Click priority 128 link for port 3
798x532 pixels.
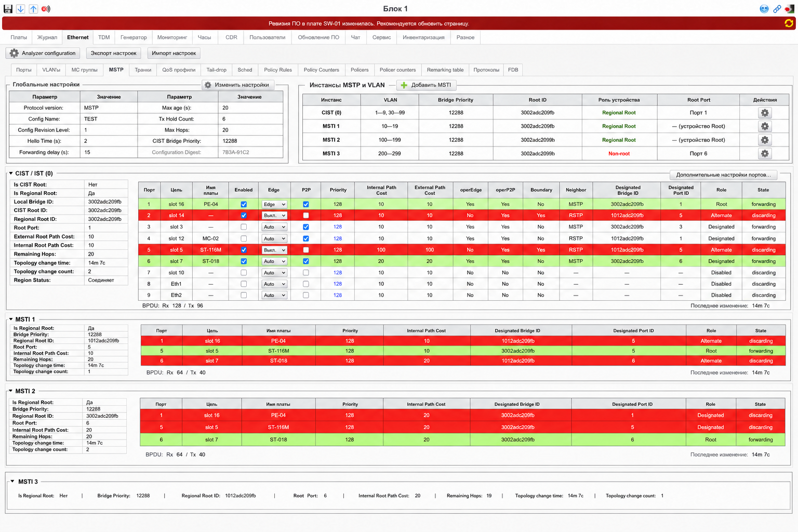coord(338,227)
